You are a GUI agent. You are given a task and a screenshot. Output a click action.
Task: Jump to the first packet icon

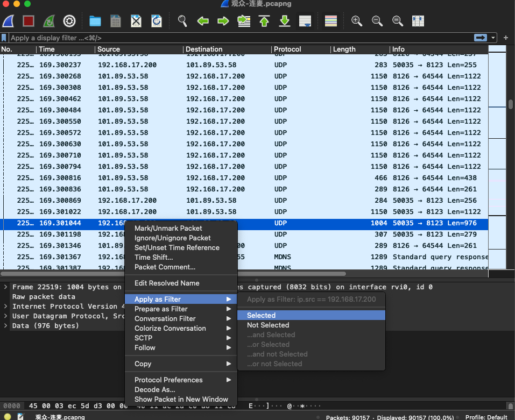[264, 21]
